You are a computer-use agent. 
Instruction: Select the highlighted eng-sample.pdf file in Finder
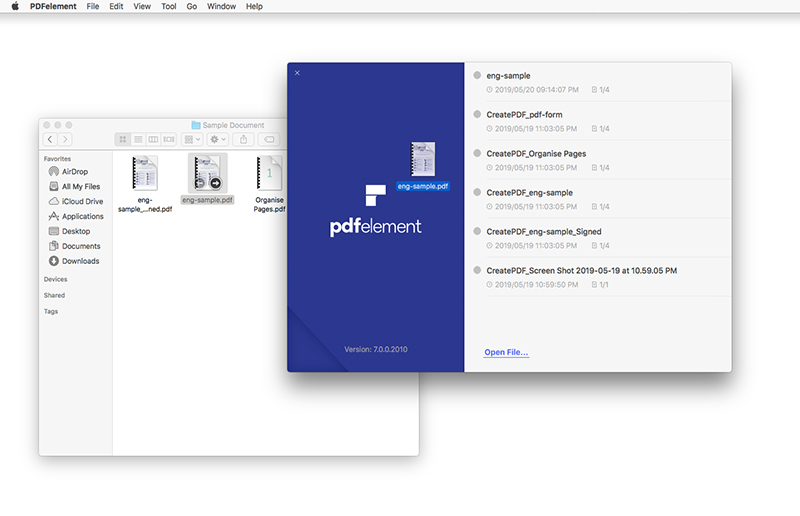[208, 180]
